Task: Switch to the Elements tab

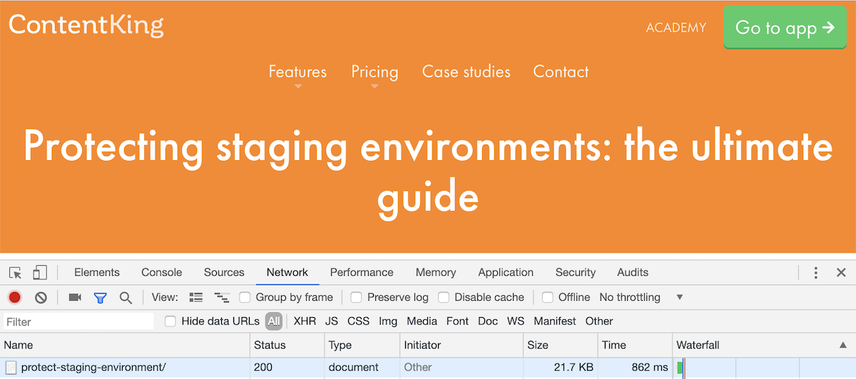Action: click(x=97, y=273)
